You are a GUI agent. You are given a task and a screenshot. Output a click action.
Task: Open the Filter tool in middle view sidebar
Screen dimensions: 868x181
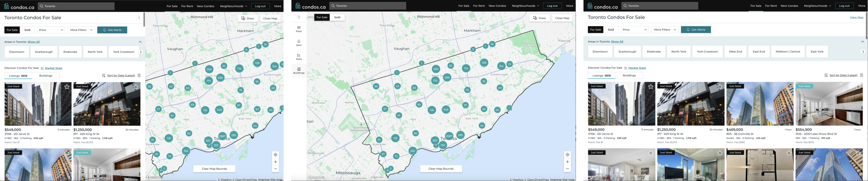click(x=299, y=29)
